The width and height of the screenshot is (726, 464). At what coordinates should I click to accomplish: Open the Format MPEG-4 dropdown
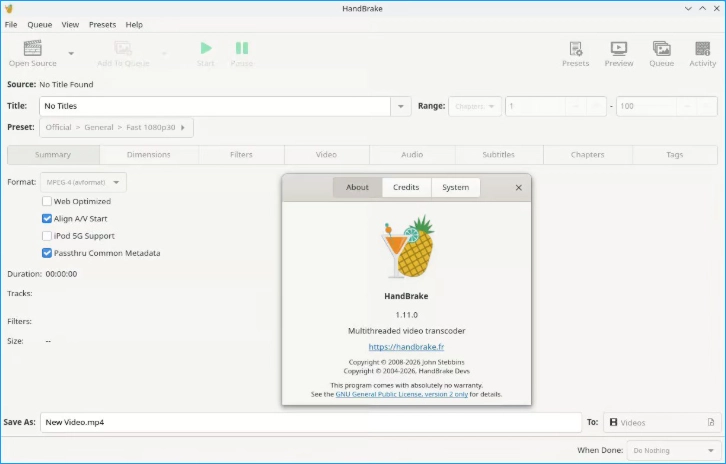click(x=83, y=182)
